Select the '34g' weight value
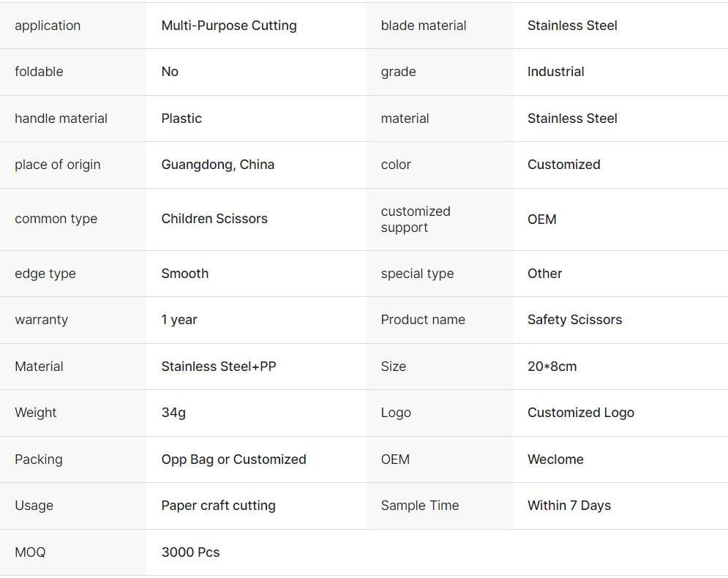The image size is (728, 578). (173, 413)
